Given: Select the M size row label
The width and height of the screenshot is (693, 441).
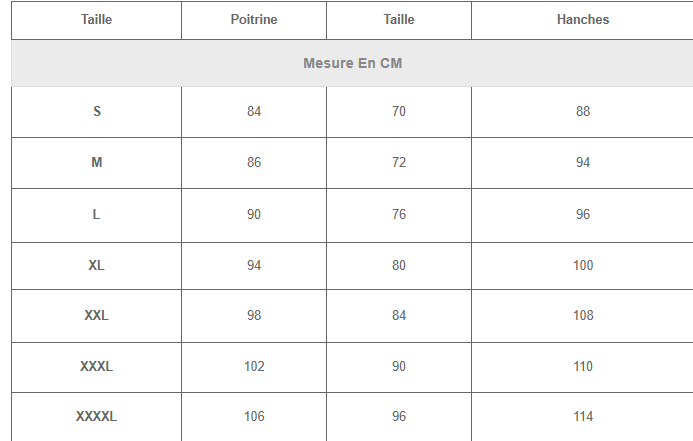Looking at the screenshot, I should pos(97,163).
